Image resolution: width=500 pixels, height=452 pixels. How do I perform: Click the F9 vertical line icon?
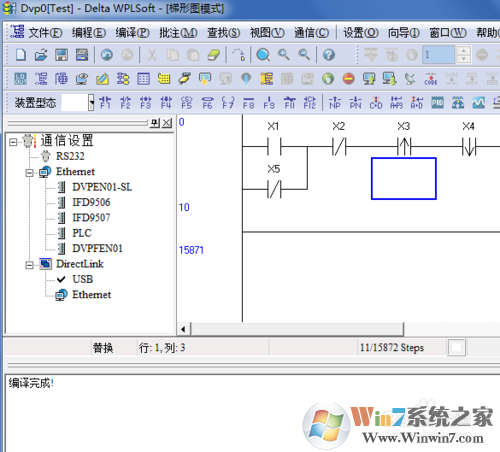click(x=269, y=103)
